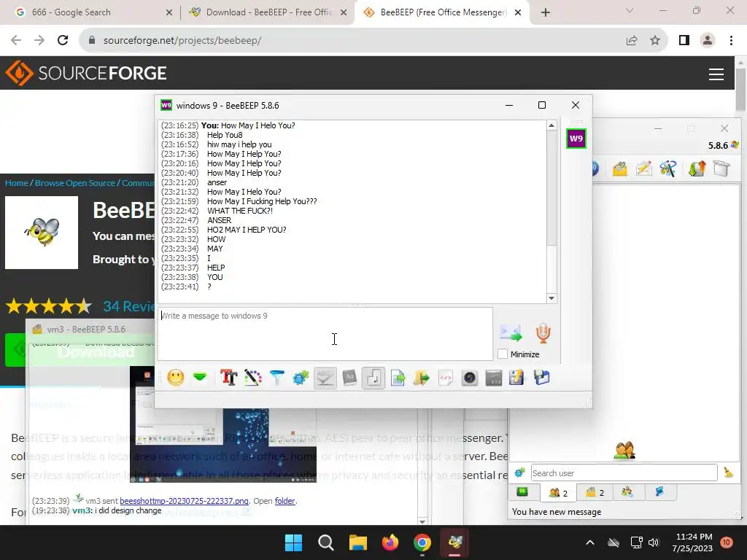Open the beesshottmp-20230725-222337.png link
Image resolution: width=747 pixels, height=560 pixels.
[184, 501]
